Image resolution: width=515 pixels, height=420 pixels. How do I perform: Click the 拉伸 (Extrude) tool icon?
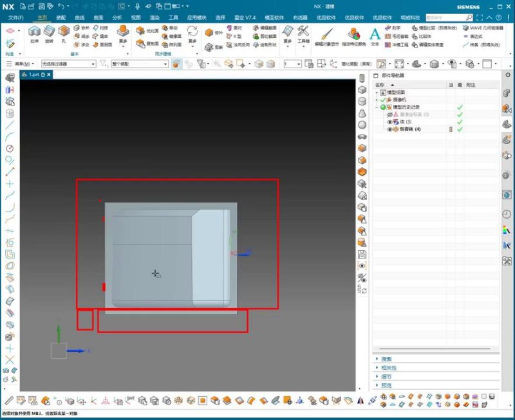[x=34, y=33]
